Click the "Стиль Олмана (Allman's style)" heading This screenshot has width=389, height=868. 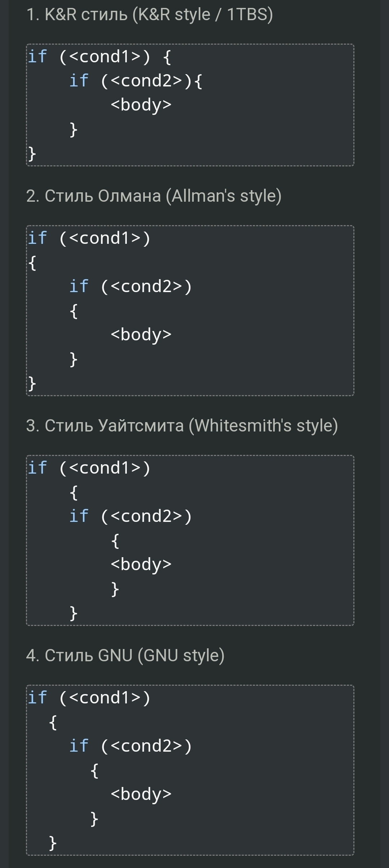[x=154, y=196]
